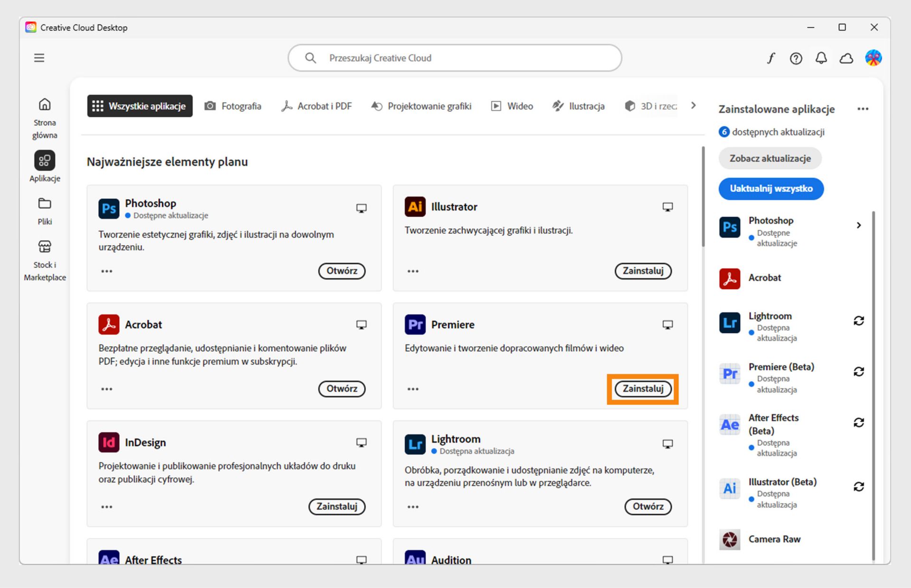Select the Wszystkie aplikacje tab
This screenshot has width=911, height=588.
pos(140,106)
